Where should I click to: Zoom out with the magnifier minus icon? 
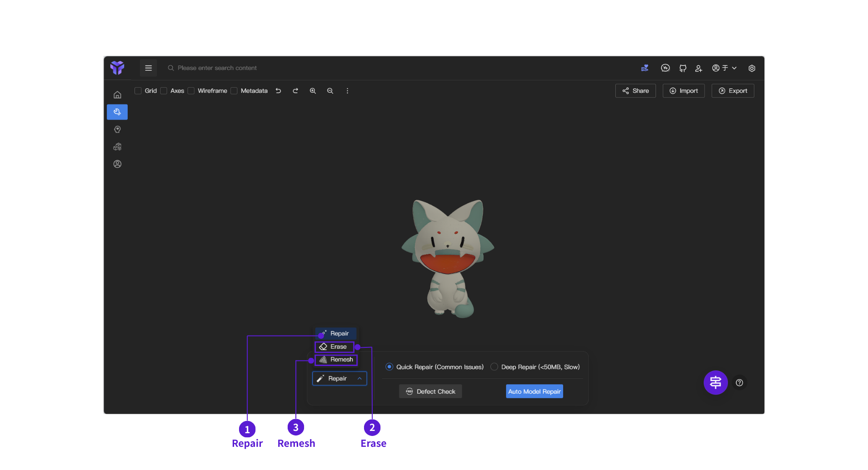[x=330, y=91]
